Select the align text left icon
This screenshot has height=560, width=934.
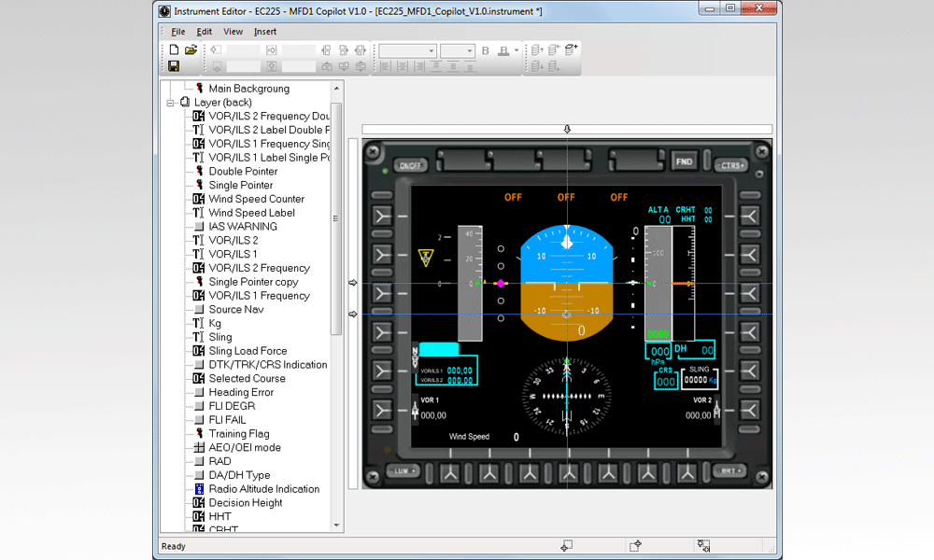(385, 65)
